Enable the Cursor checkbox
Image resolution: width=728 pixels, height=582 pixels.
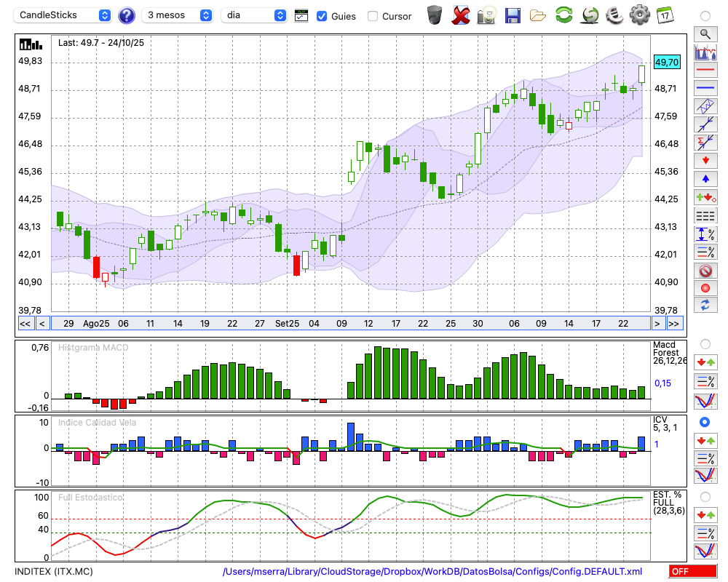click(373, 16)
